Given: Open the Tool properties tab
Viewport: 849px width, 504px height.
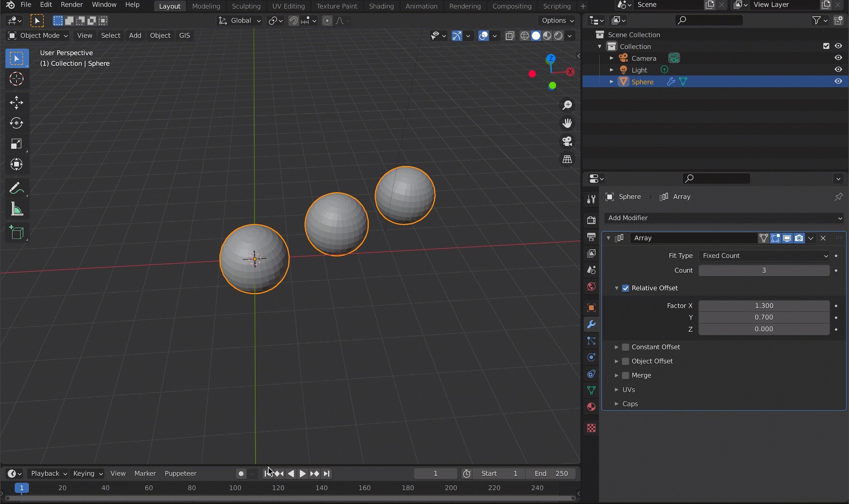Looking at the screenshot, I should (591, 199).
